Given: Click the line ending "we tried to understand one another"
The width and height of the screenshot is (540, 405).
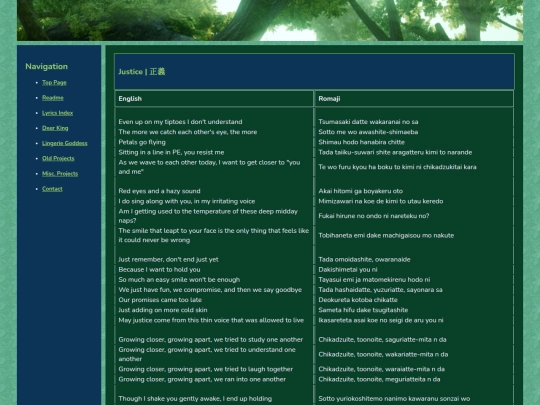Looking at the screenshot, I should click(207, 354).
